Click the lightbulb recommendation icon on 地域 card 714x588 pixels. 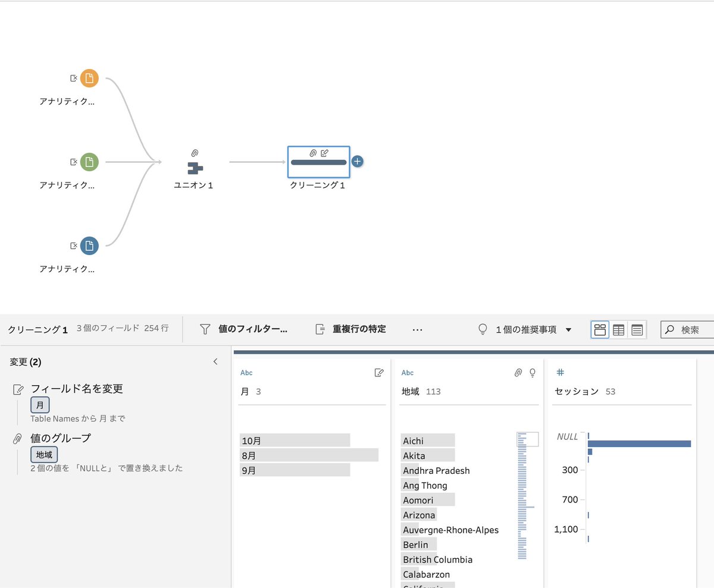(533, 373)
